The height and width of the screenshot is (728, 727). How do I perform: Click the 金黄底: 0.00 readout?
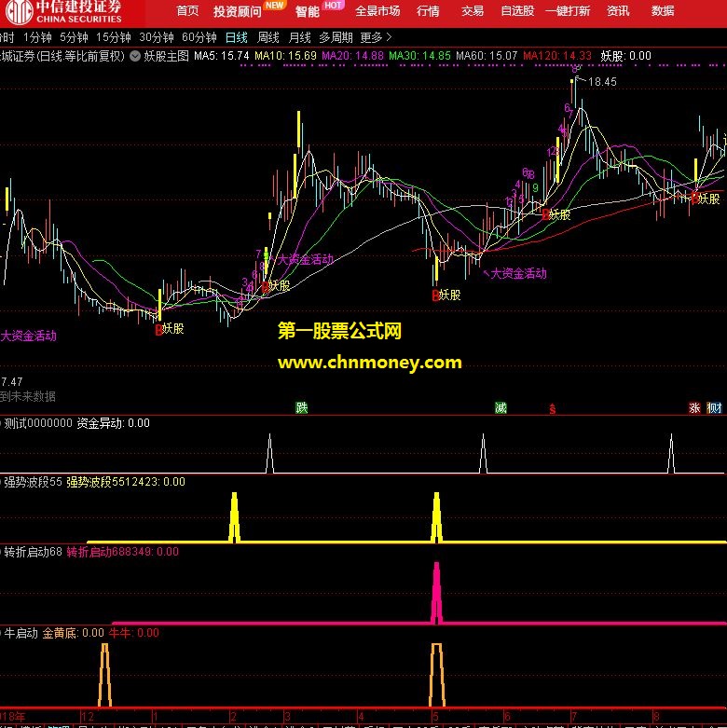pos(74,633)
